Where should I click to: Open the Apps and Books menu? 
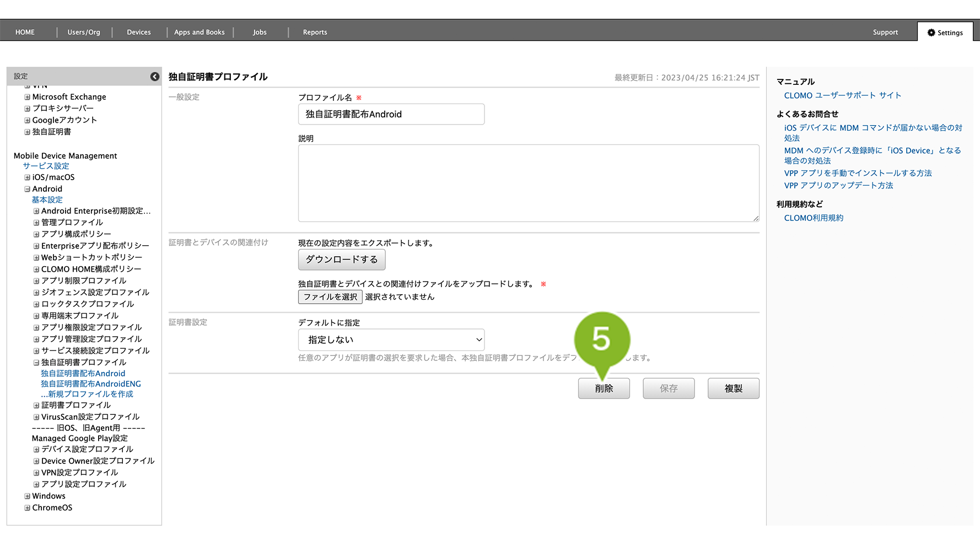[x=200, y=33]
